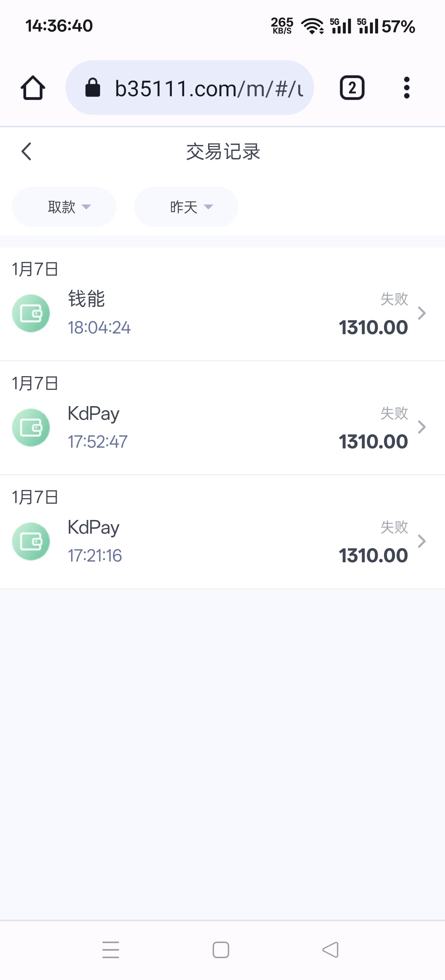Tap the wallet icon for the 17:52:47 KdPay
The image size is (445, 980).
coord(31,427)
